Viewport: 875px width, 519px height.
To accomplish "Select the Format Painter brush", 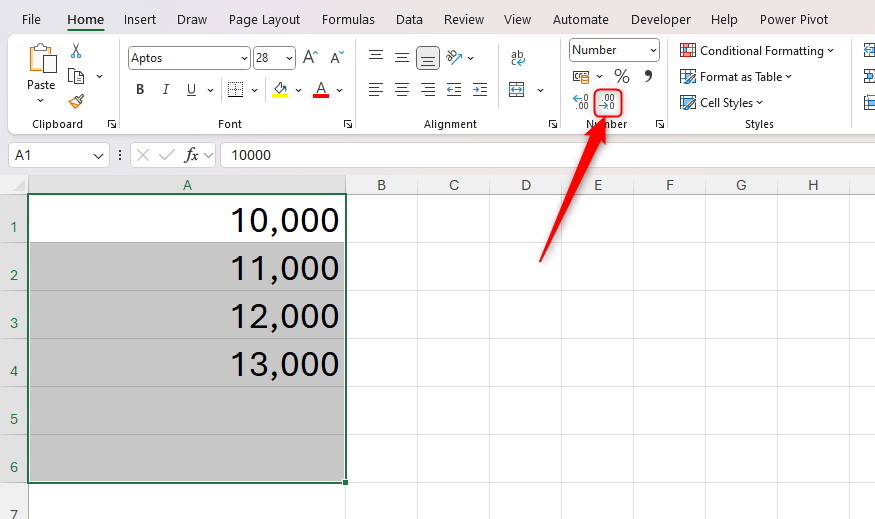I will (x=76, y=101).
